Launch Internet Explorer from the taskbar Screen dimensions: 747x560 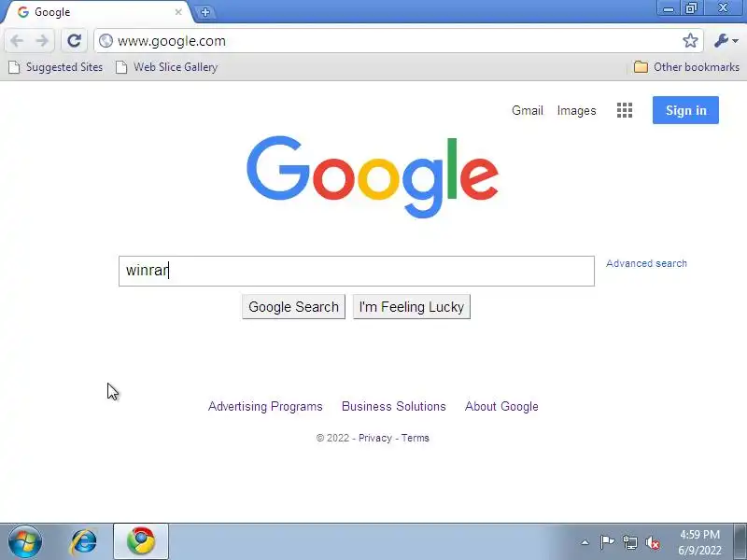tap(84, 541)
